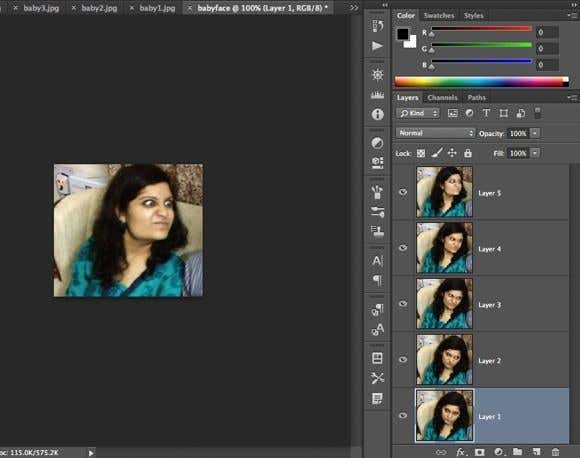The image size is (580, 458).
Task: Switch to the baby2.jpg document tab
Action: (99, 8)
